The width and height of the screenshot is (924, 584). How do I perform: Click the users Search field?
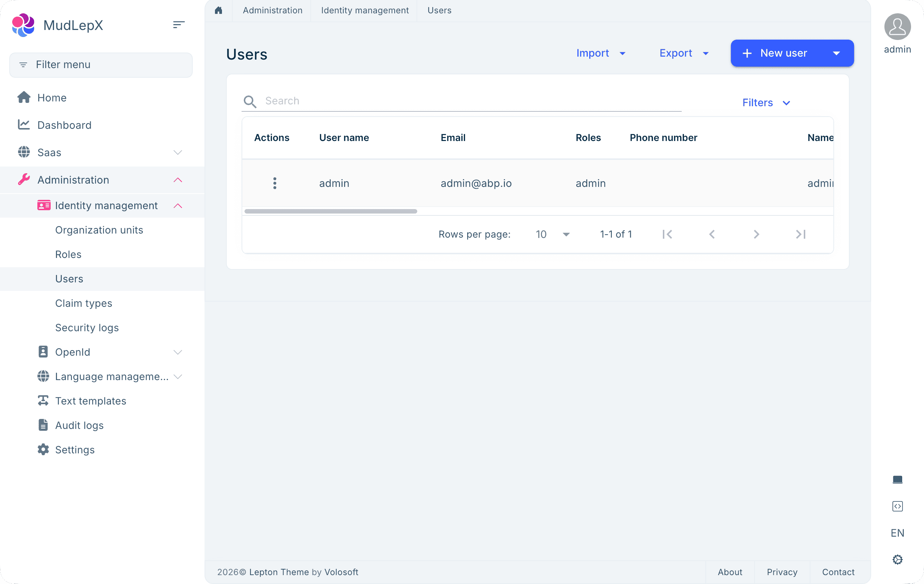pyautogui.click(x=461, y=101)
